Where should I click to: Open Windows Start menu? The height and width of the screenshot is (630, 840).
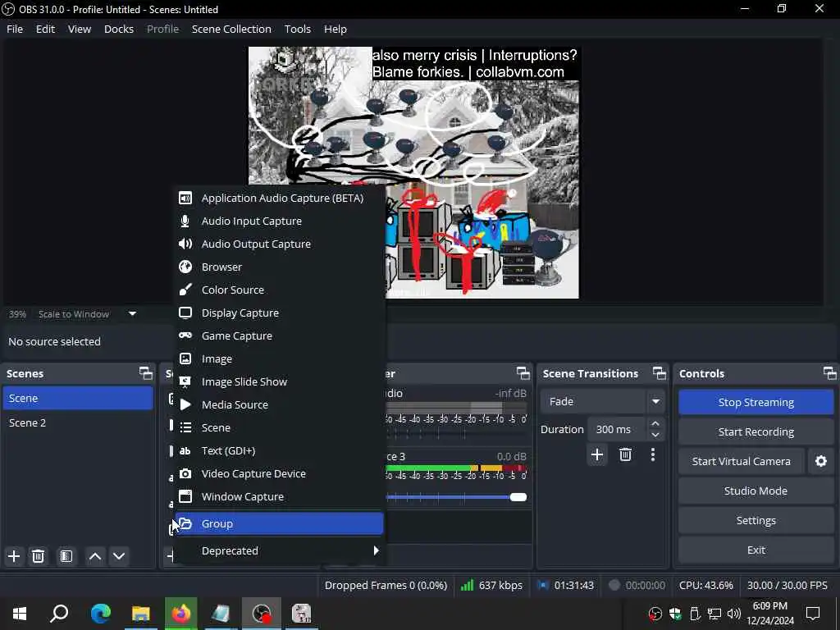pyautogui.click(x=20, y=614)
